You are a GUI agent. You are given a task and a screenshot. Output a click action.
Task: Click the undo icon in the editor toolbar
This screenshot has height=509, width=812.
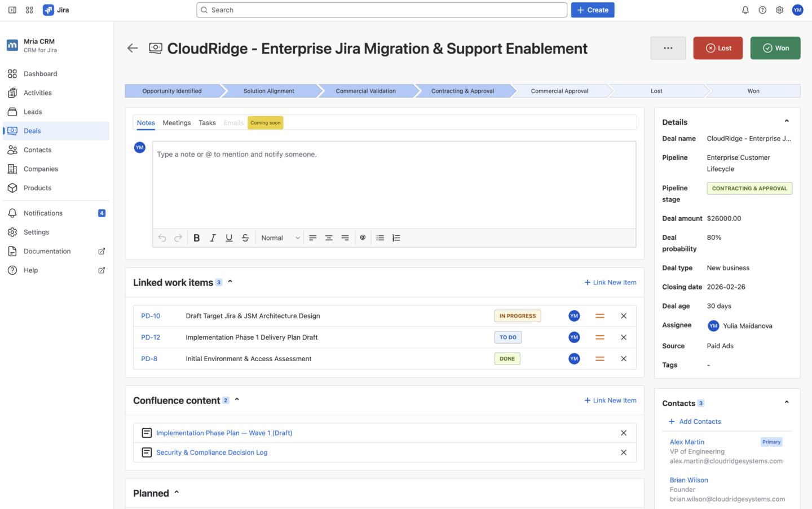pos(162,238)
